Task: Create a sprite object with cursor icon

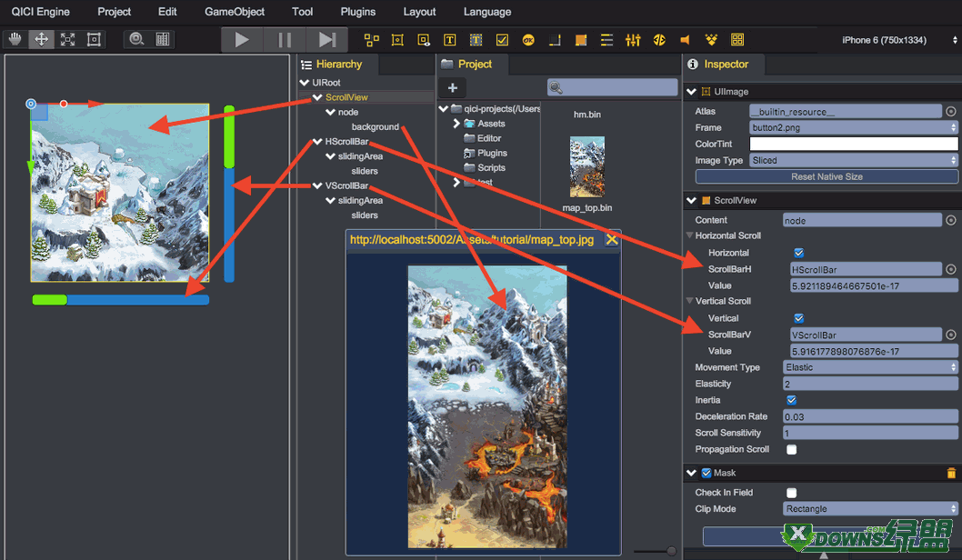Action: point(424,40)
